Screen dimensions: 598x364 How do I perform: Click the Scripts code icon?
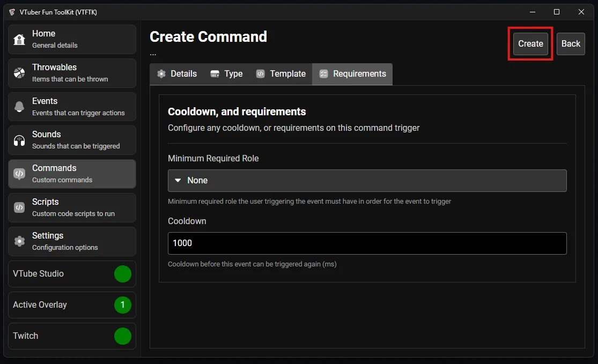click(19, 207)
